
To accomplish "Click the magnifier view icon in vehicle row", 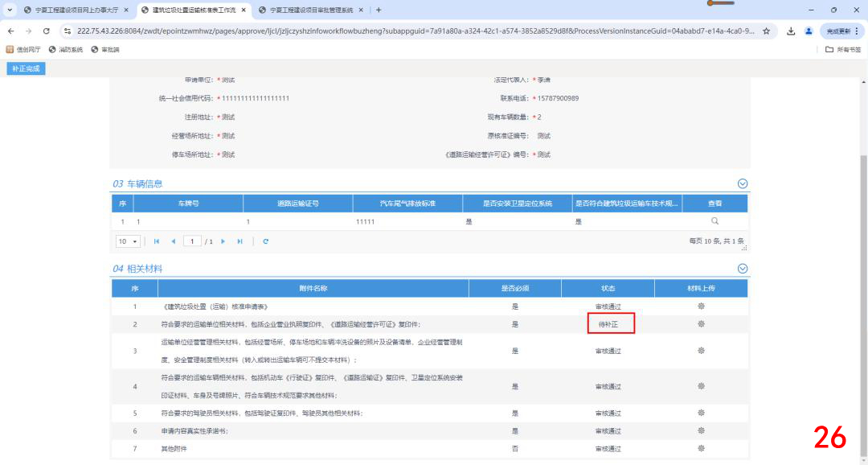I will click(x=714, y=220).
